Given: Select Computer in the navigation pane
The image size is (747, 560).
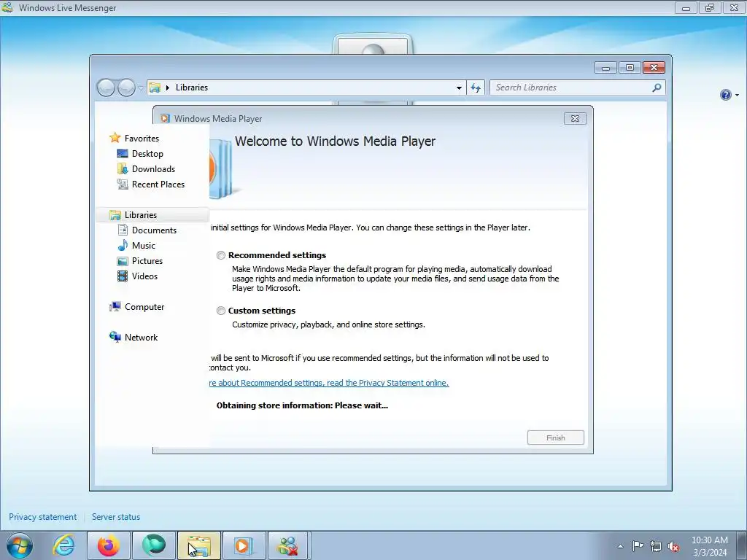Looking at the screenshot, I should (144, 307).
